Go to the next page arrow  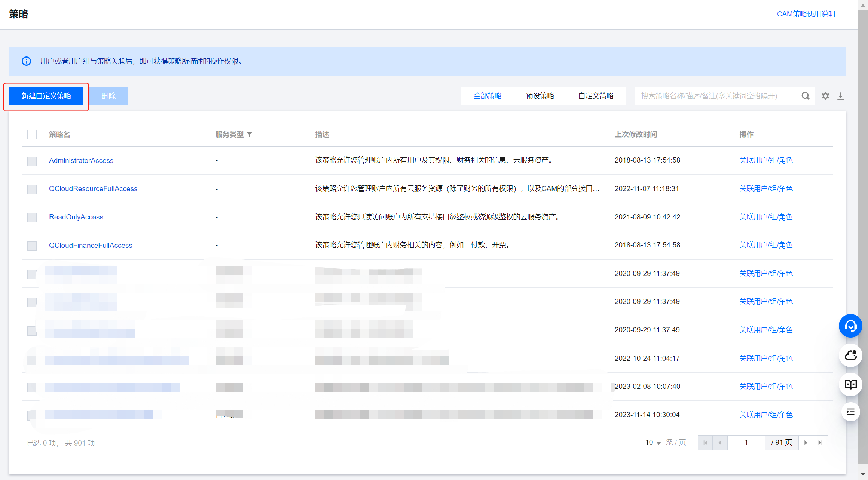pos(806,443)
